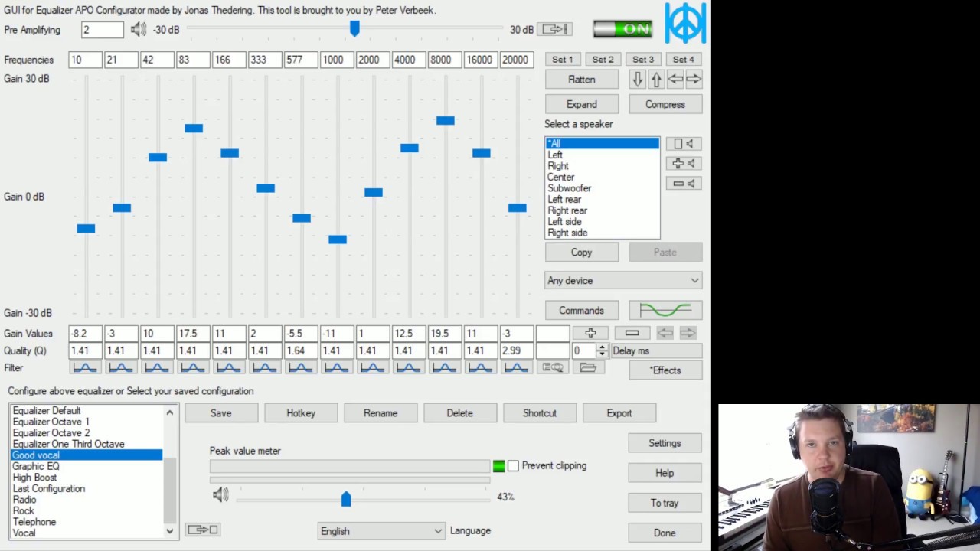Remove a band with the minus button
Image resolution: width=980 pixels, height=551 pixels.
click(632, 333)
